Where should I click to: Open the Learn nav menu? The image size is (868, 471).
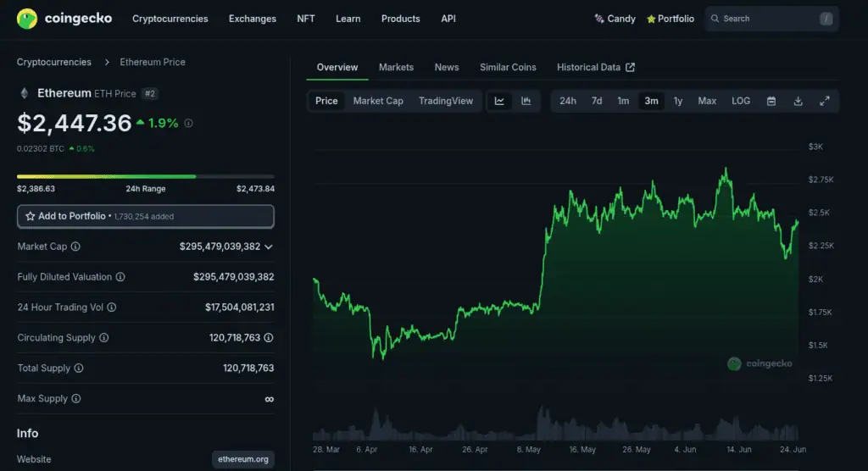[348, 19]
